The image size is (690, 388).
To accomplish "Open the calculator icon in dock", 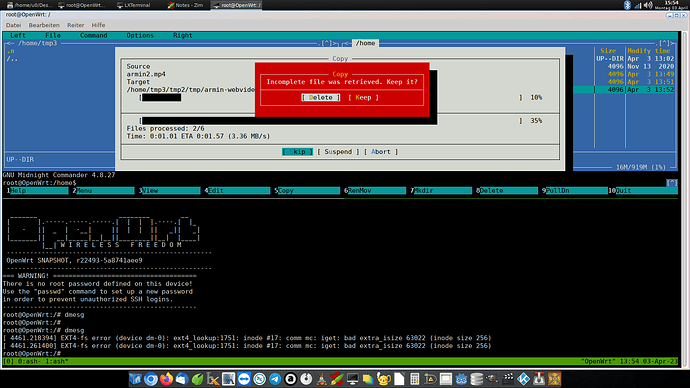I will coord(415,379).
